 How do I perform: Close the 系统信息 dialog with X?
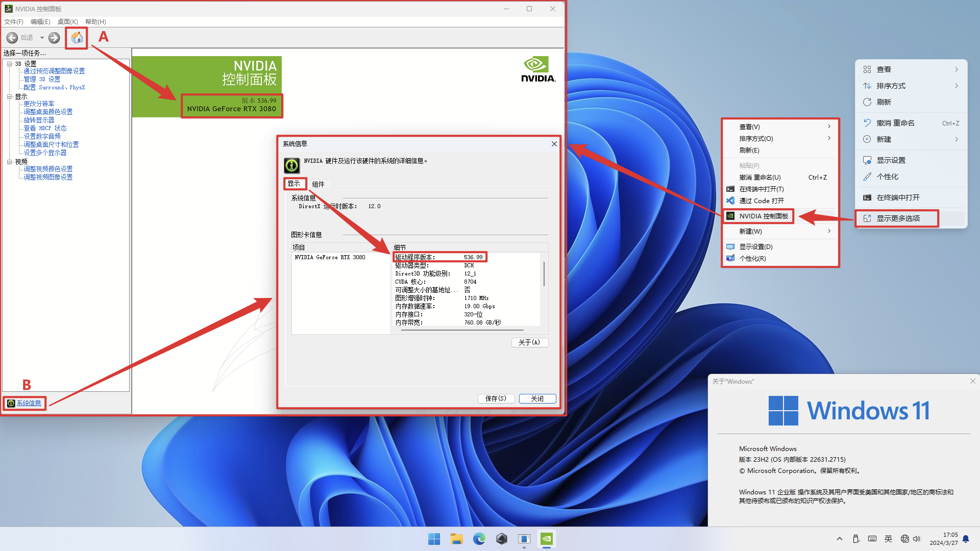tap(554, 144)
